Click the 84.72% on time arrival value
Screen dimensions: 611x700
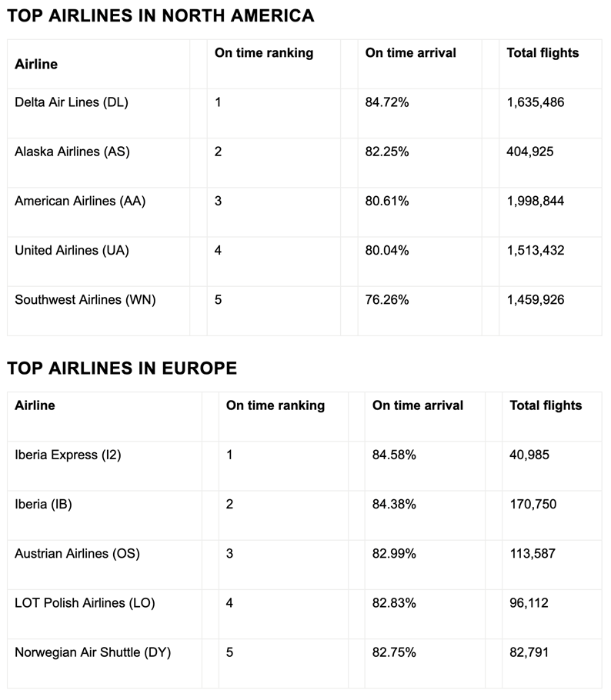(x=387, y=102)
